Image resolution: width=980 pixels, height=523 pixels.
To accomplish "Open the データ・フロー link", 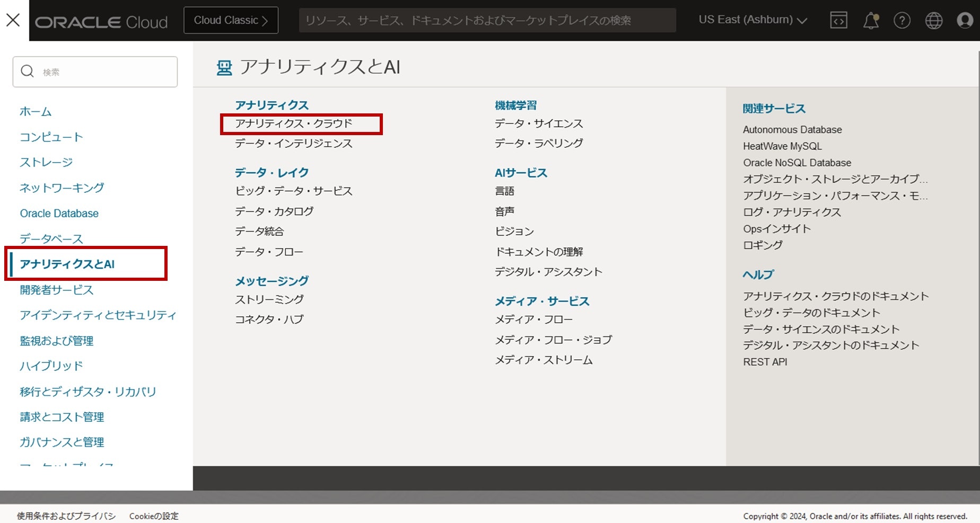I will [x=269, y=252].
